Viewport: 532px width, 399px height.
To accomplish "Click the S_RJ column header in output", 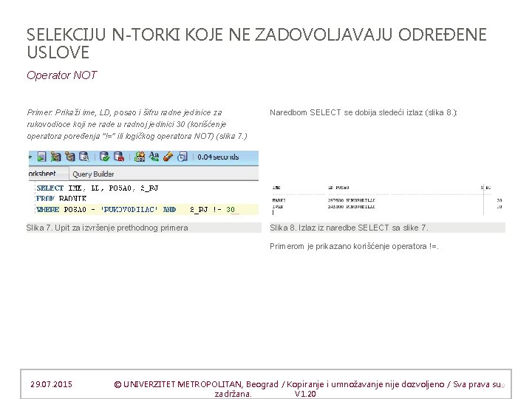I will pyautogui.click(x=486, y=188).
